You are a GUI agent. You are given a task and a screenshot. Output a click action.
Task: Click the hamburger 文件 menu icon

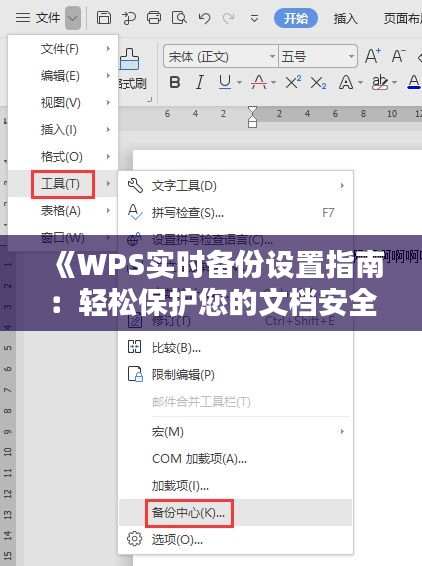(23, 17)
